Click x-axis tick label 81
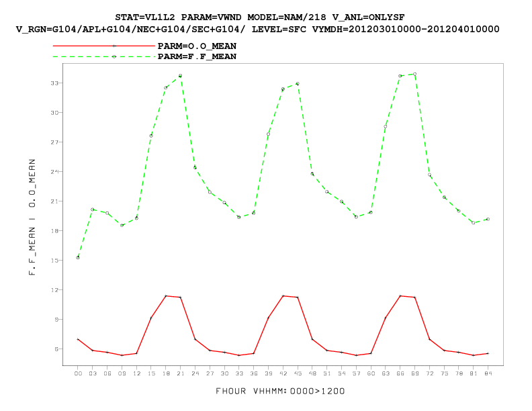This screenshot has height=411, width=532. 474,373
